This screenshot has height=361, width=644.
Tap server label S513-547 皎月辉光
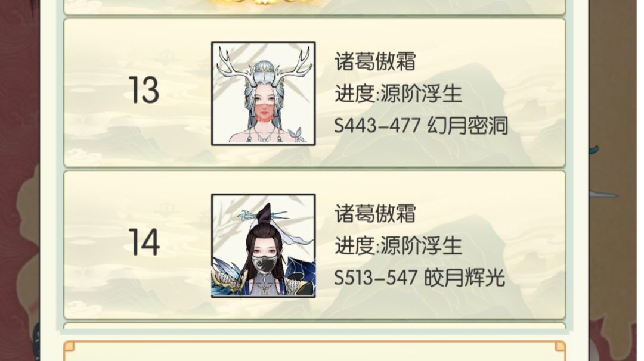point(419,278)
